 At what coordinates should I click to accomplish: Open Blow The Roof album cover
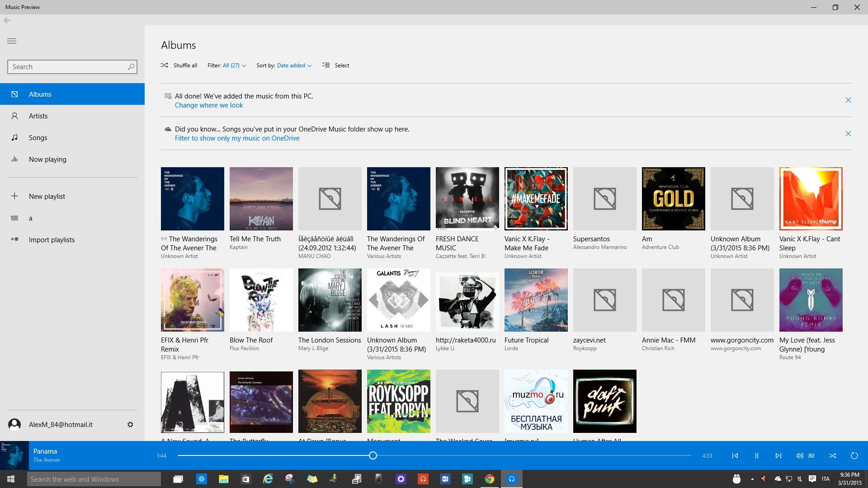pos(261,300)
